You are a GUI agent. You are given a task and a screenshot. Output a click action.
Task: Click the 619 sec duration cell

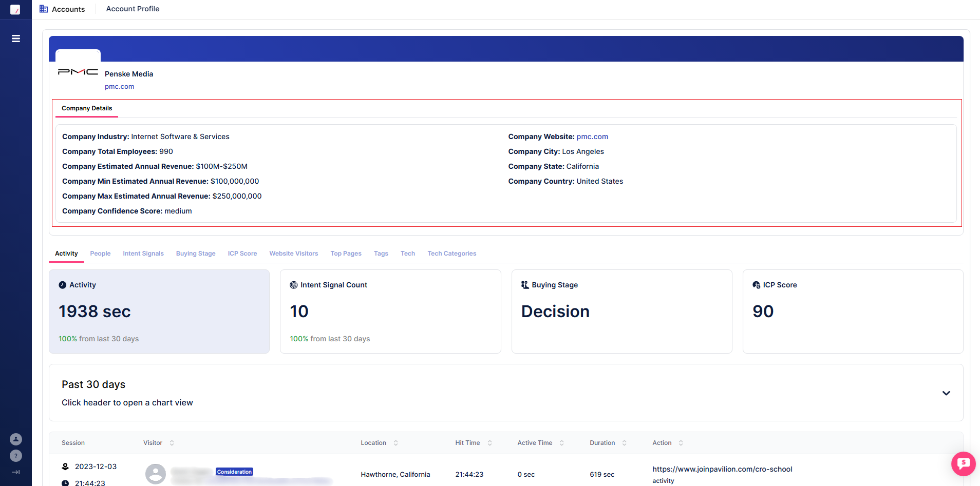pyautogui.click(x=602, y=475)
